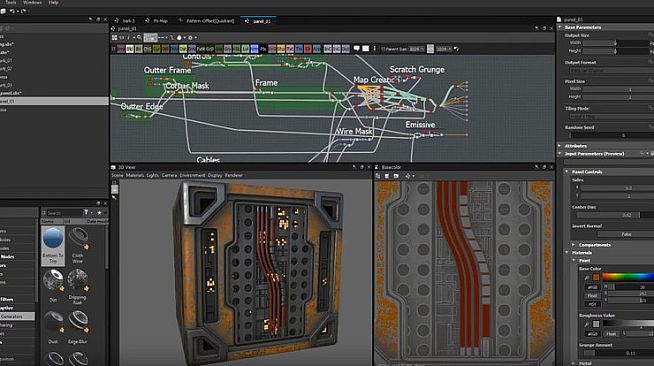The width and height of the screenshot is (654, 366).
Task: Click the graph zoom magnifier icon
Action: [x=139, y=38]
